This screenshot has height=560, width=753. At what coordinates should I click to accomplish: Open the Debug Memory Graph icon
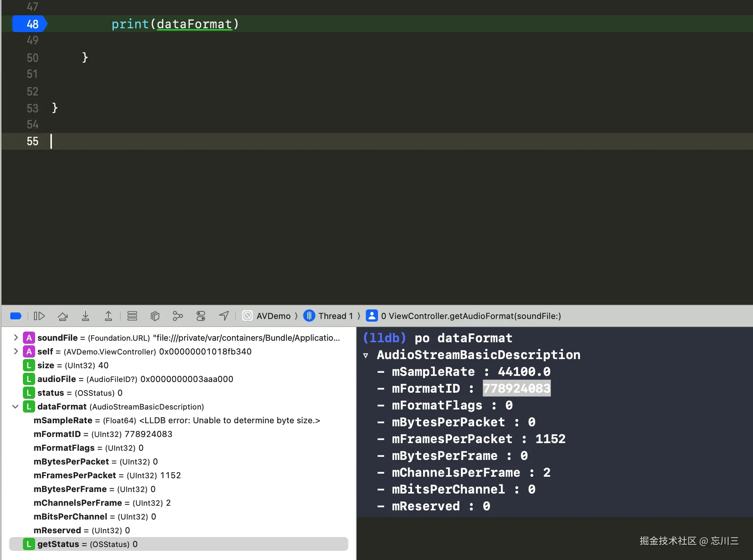(x=178, y=316)
